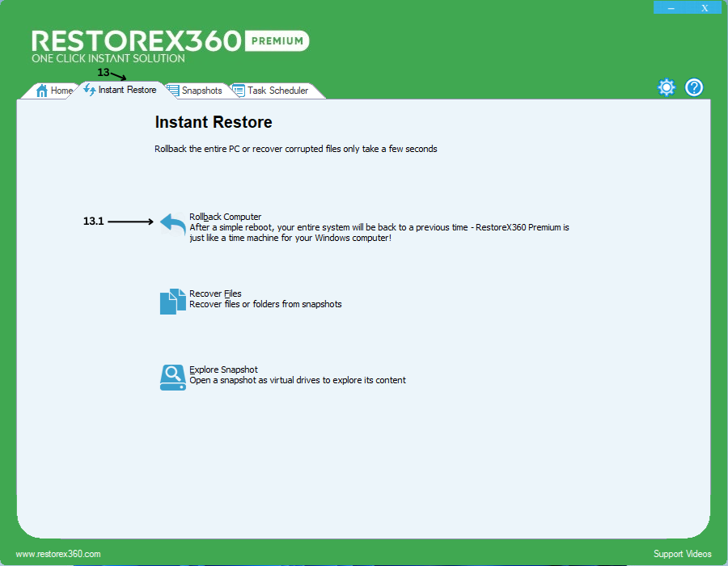Open the Support Videos link
The width and height of the screenshot is (728, 566).
[x=682, y=554]
